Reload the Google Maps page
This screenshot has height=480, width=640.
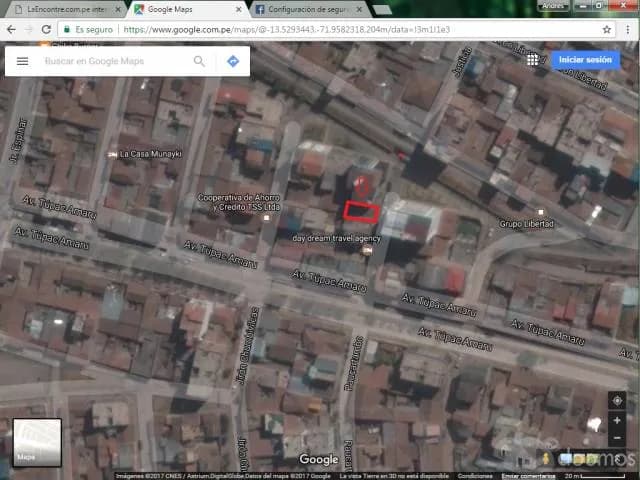coord(46,29)
